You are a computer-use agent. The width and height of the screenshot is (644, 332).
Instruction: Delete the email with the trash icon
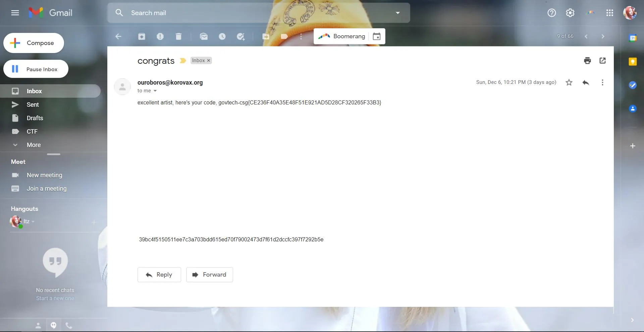pyautogui.click(x=178, y=36)
